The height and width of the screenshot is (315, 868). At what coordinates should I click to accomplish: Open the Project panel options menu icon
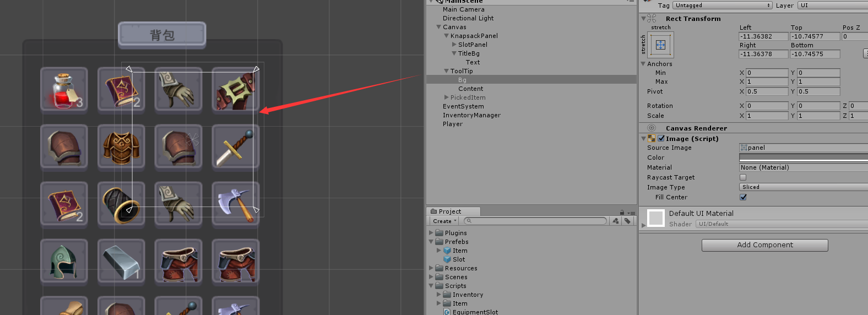pos(631,213)
